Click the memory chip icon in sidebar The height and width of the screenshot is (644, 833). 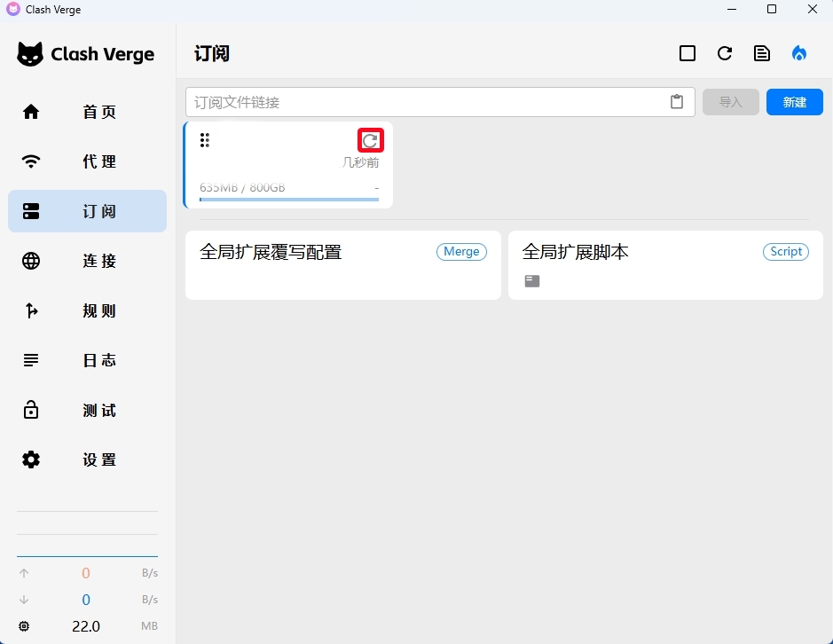pyautogui.click(x=24, y=626)
